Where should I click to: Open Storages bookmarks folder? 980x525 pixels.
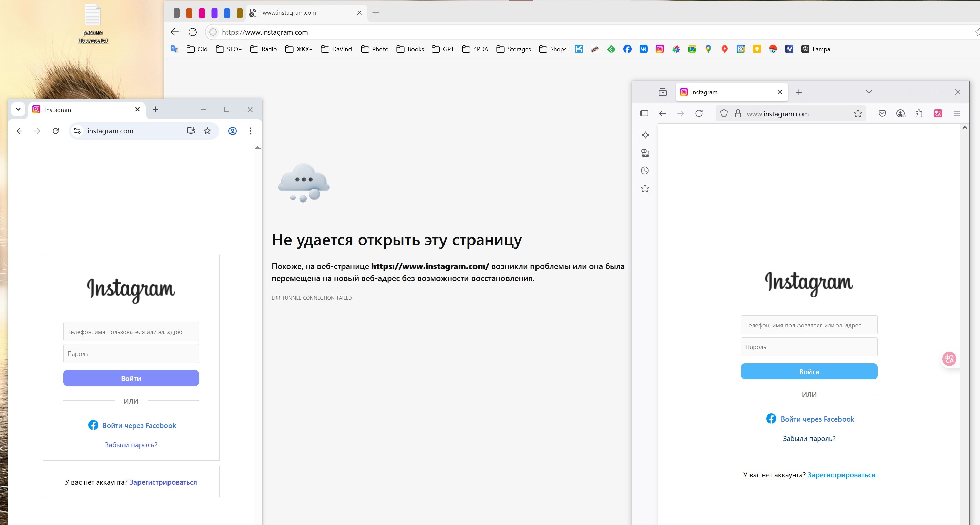(514, 49)
